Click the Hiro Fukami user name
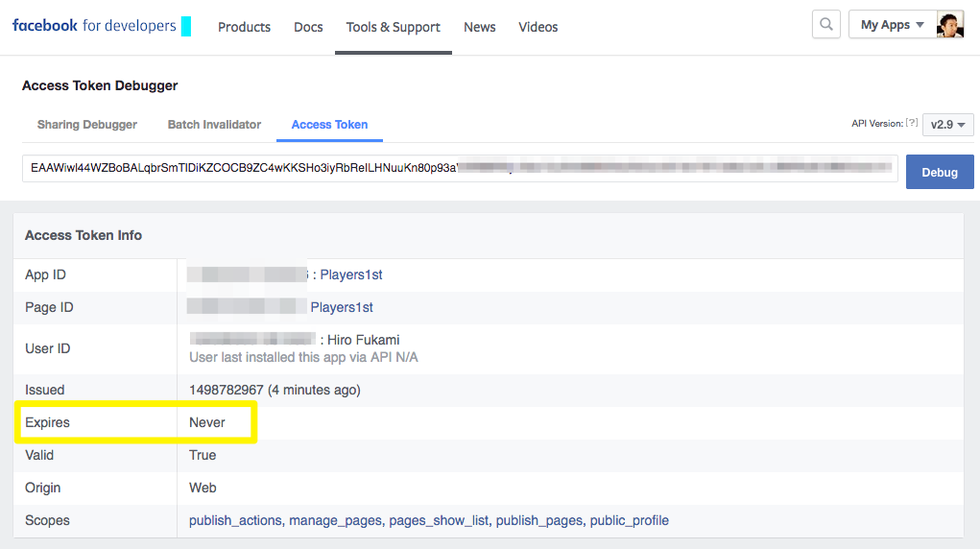The image size is (980, 549). (363, 340)
